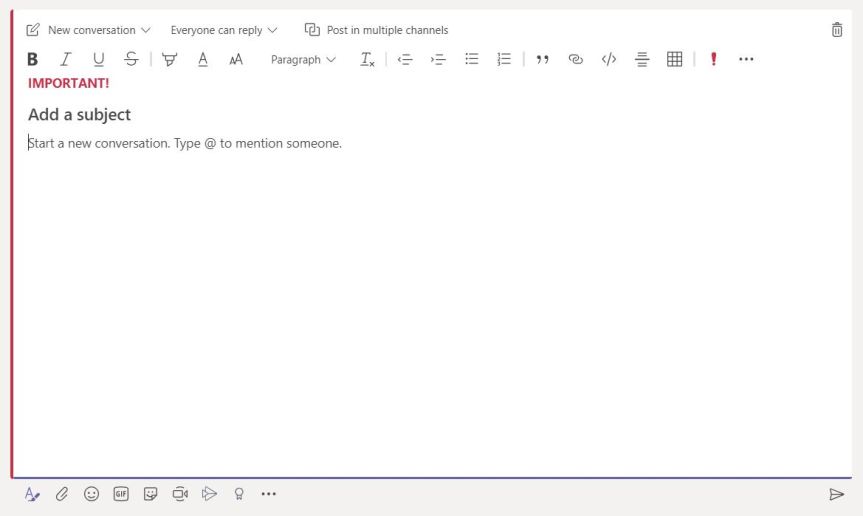This screenshot has height=516, width=863.
Task: Toggle the Important marker off
Action: 713,59
